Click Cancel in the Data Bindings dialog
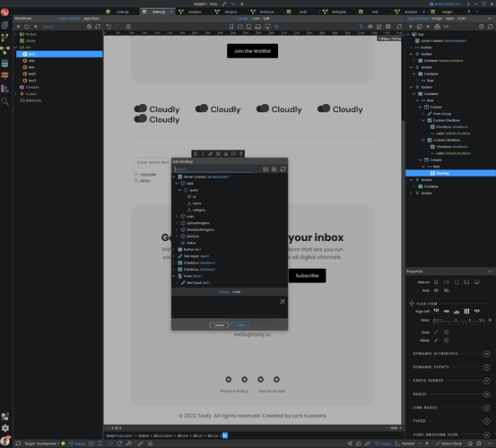Screen dimensions: 496x448 click(219, 324)
